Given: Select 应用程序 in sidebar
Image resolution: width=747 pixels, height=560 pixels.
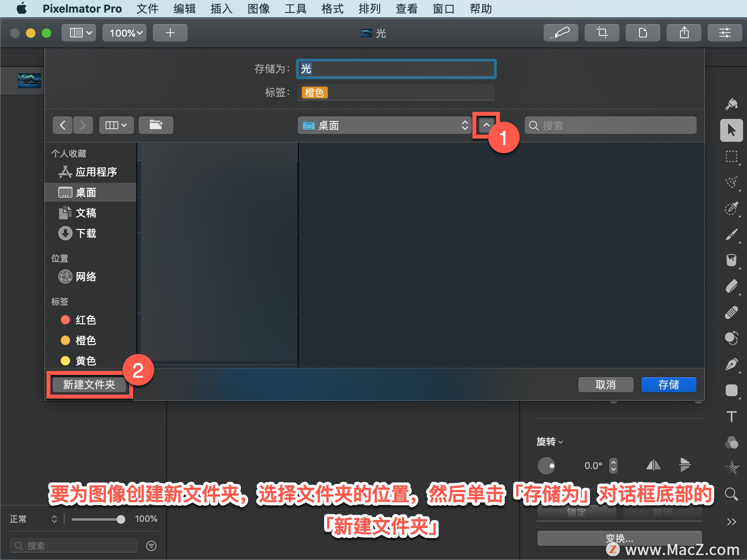Looking at the screenshot, I should [91, 172].
